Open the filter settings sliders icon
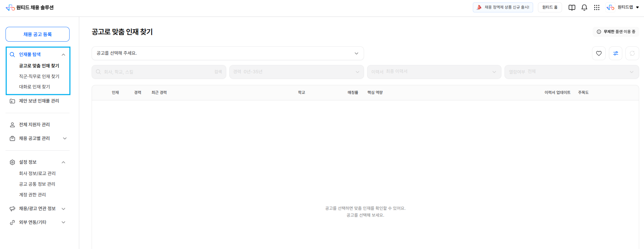This screenshot has height=249, width=644. 616,53
